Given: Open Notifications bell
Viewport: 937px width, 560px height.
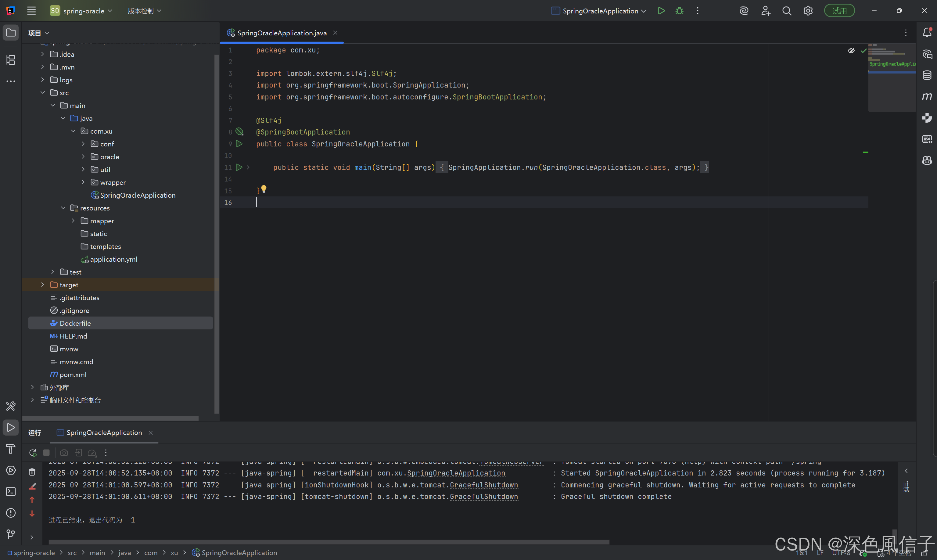Looking at the screenshot, I should [x=927, y=32].
